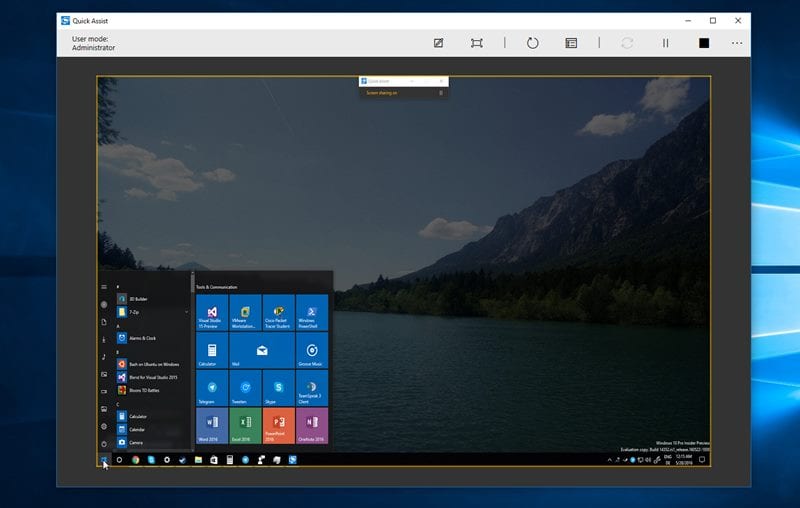Open the Music icon in Start rail
800x508 pixels.
coord(104,357)
